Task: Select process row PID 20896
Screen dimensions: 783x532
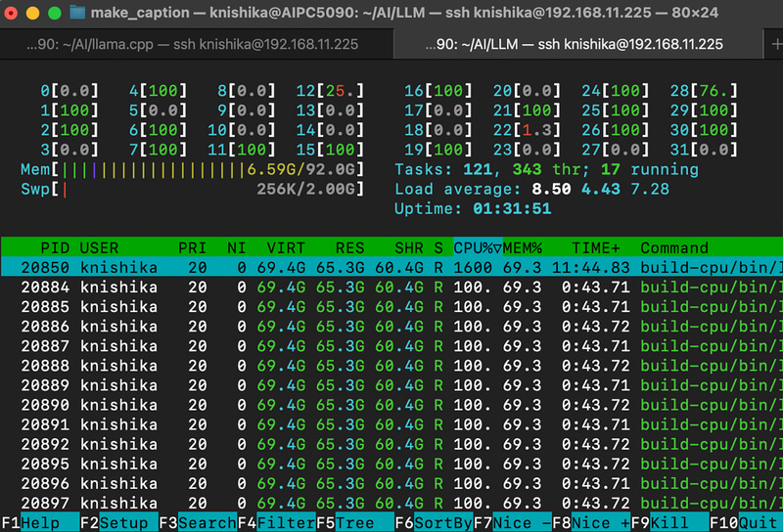Action: coord(391,483)
